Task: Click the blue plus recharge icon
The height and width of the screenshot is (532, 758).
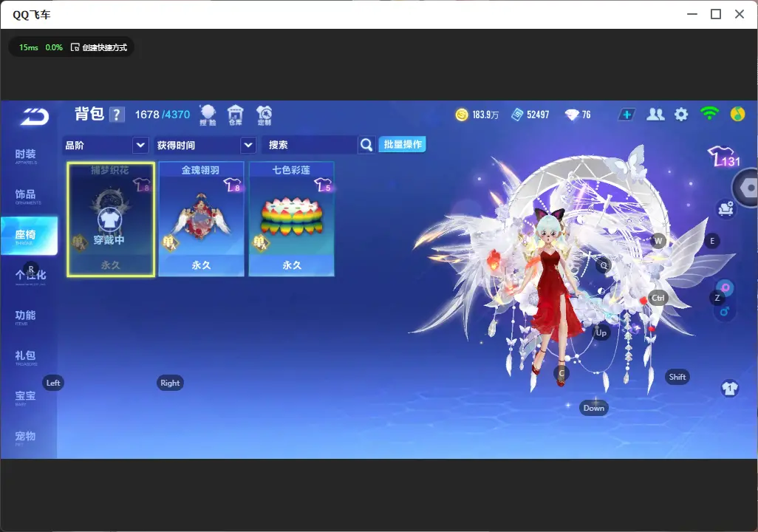Action: click(x=626, y=115)
